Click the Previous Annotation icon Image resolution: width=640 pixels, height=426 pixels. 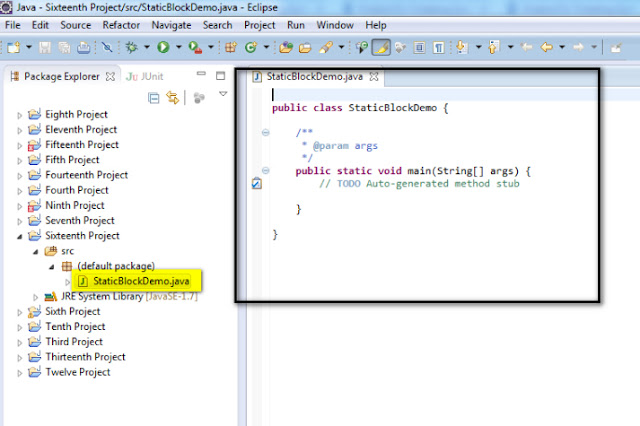click(x=494, y=47)
